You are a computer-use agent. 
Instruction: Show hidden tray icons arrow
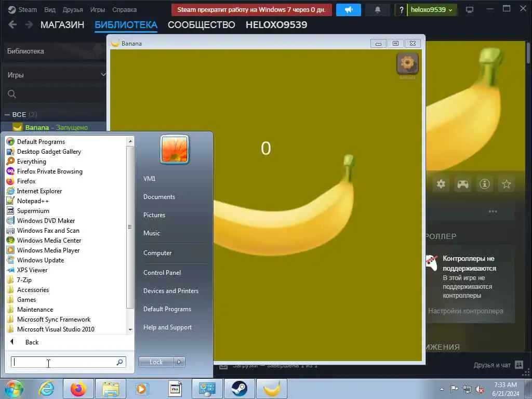click(x=442, y=390)
